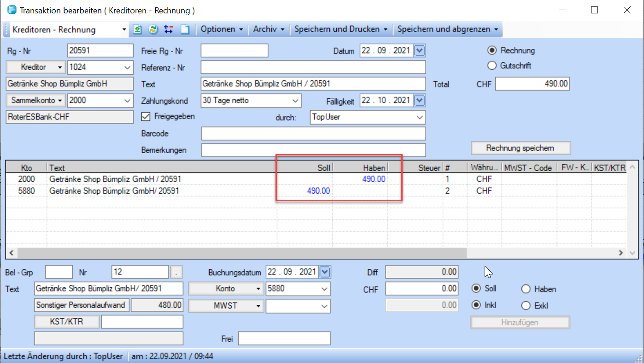Open the durch TopUser dropdown
The width and height of the screenshot is (644, 363).
point(419,117)
